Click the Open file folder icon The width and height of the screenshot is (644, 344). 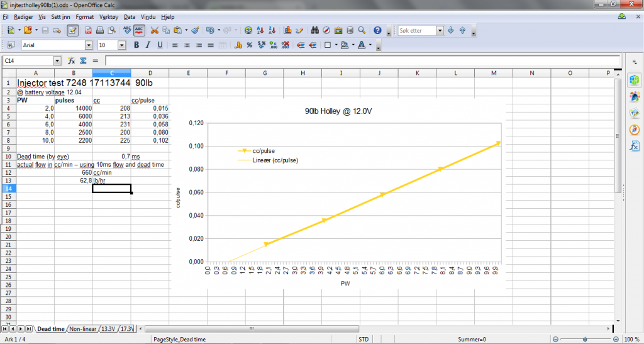coord(28,30)
